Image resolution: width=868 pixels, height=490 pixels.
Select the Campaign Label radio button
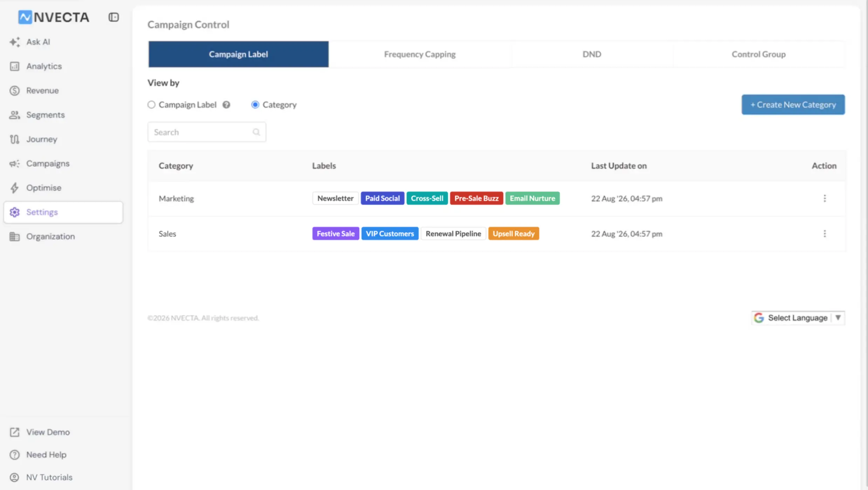[151, 105]
